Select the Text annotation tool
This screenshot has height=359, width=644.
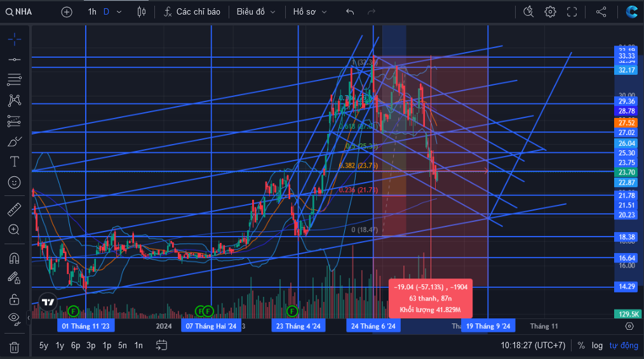tap(15, 162)
